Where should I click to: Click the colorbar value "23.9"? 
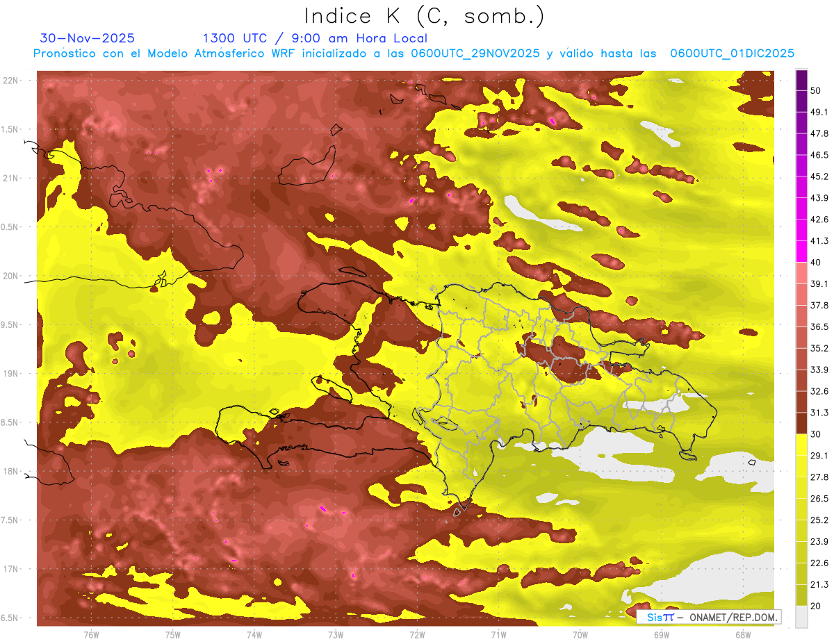[819, 543]
